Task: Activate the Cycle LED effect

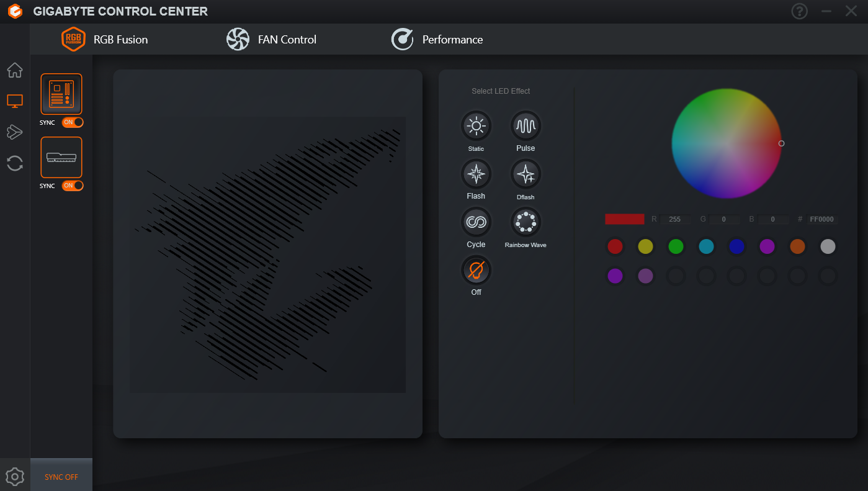Action: click(476, 222)
